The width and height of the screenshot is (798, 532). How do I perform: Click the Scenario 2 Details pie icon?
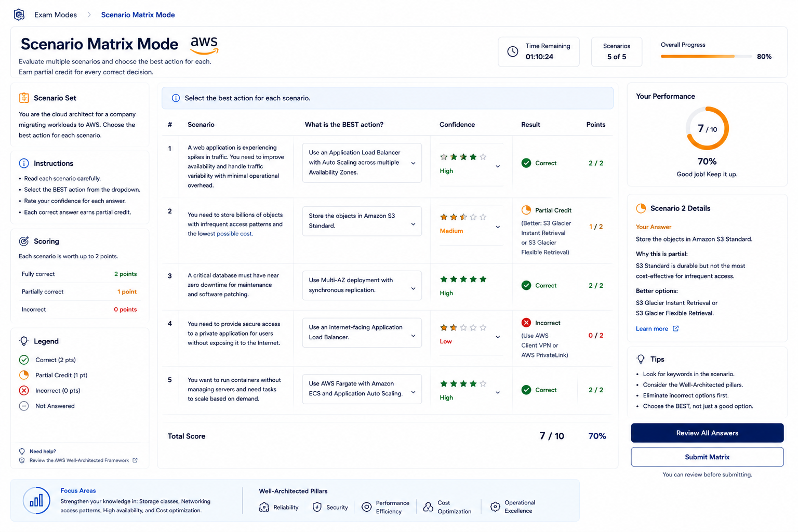click(641, 208)
